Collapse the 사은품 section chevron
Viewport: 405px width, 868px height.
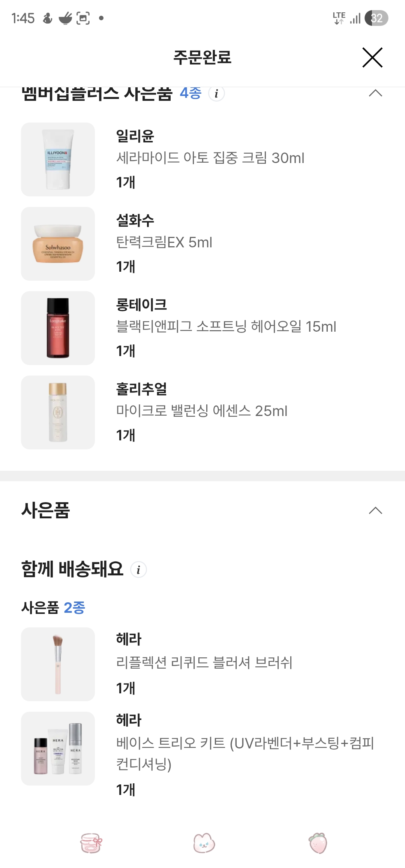click(x=375, y=510)
